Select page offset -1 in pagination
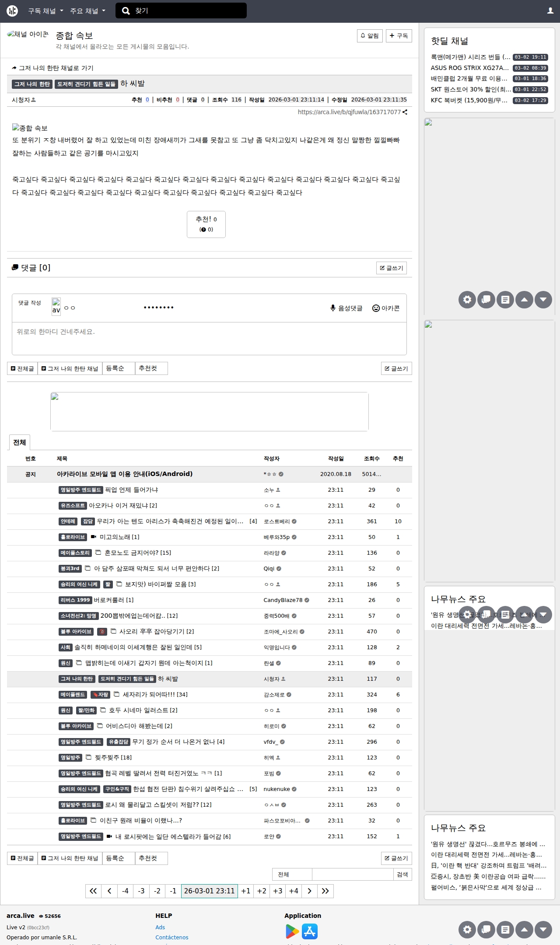The image size is (560, 945). click(173, 891)
